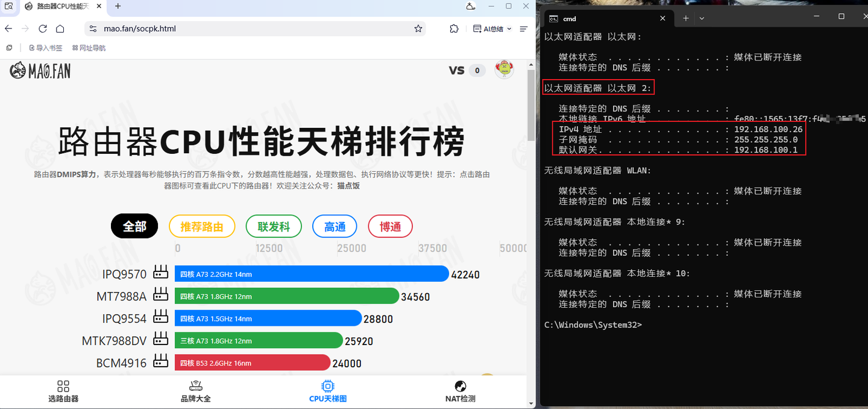Click the 以太网适配器 以太网 2 heading in cmd
The image size is (868, 409).
[x=598, y=88]
